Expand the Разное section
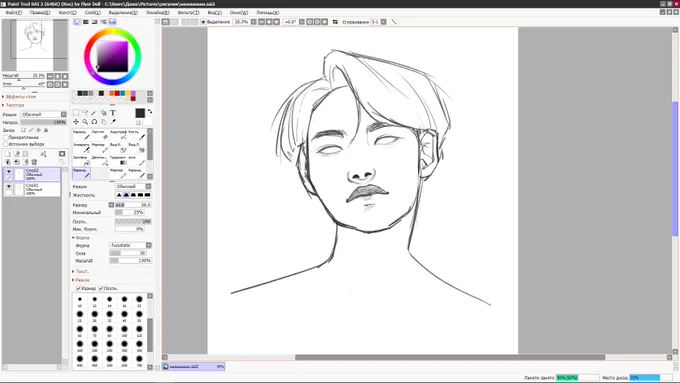Viewport: 680px width, 383px height. [81, 280]
